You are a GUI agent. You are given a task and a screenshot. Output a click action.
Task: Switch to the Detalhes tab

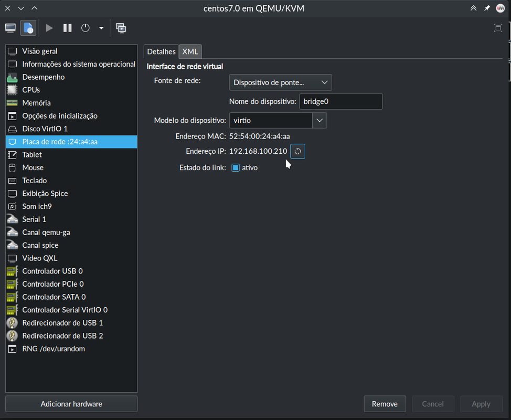coord(161,51)
